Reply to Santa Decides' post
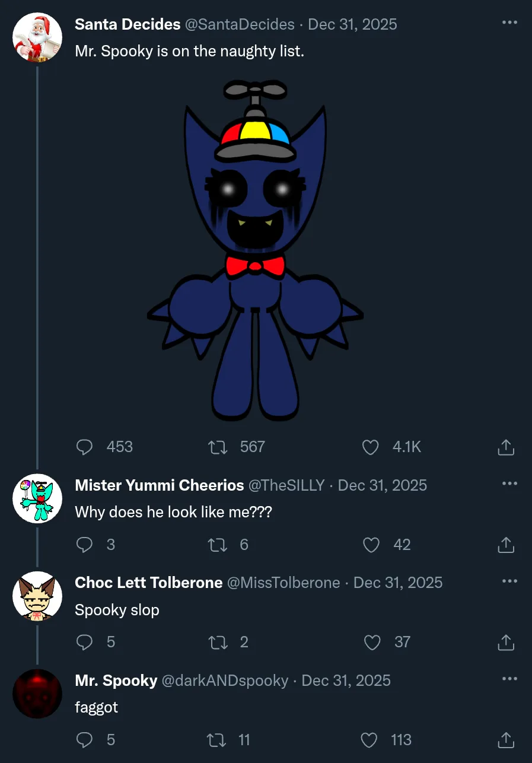The width and height of the screenshot is (532, 763). (85, 447)
